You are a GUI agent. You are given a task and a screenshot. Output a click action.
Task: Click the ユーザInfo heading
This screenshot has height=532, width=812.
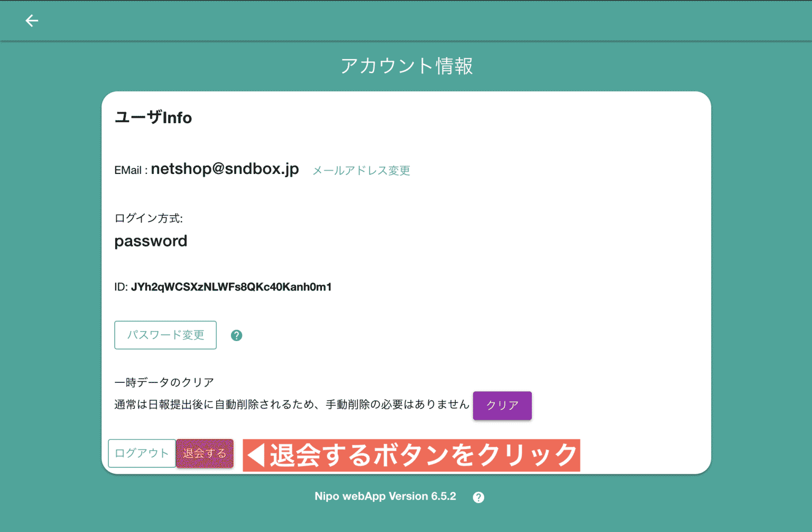tap(153, 117)
